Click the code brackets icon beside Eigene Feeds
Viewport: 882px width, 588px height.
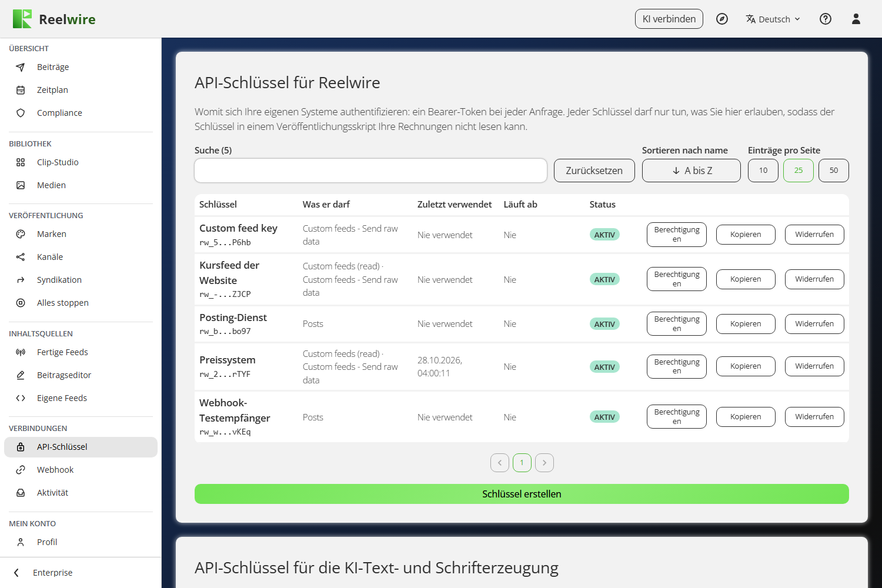click(x=21, y=398)
